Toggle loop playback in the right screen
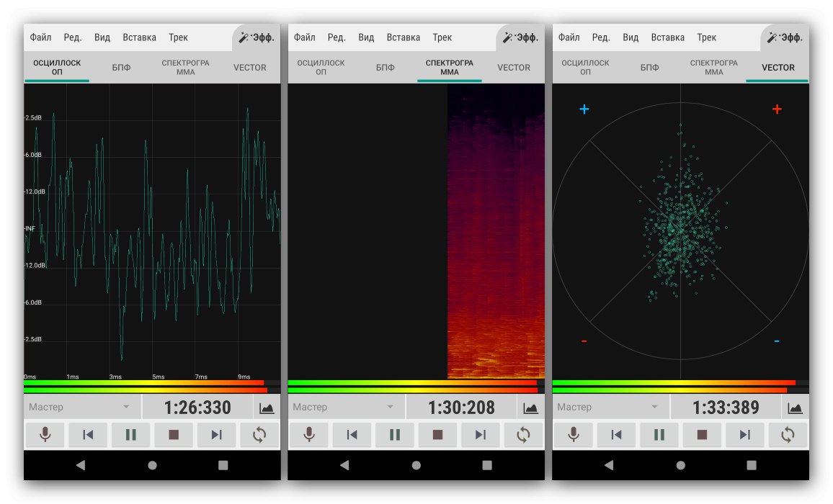This screenshot has width=833, height=504. 788,435
